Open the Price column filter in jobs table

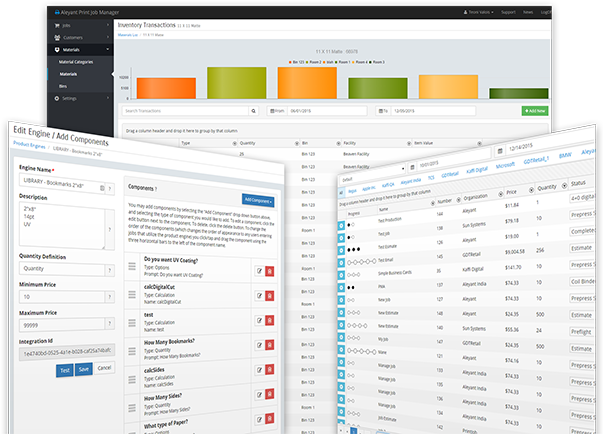click(531, 190)
